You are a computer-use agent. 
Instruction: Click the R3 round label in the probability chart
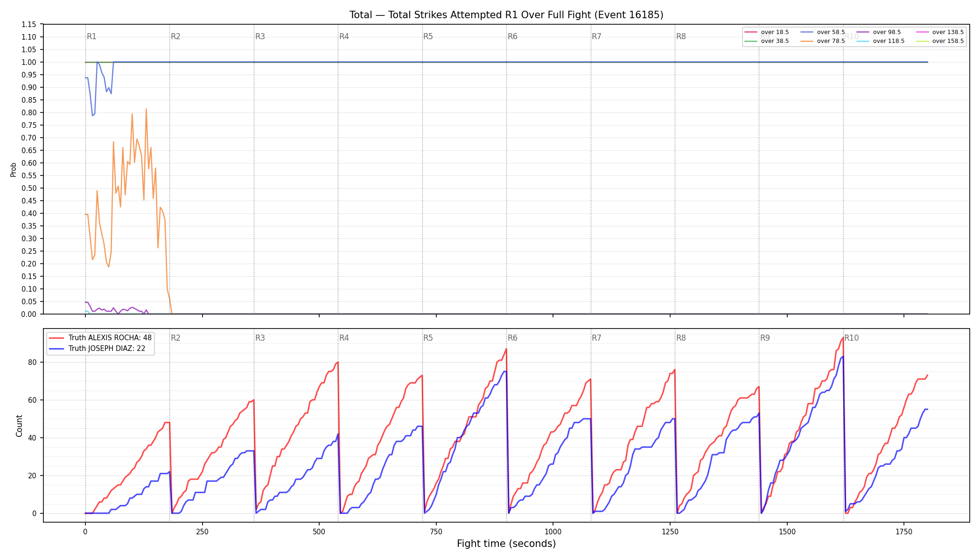(260, 36)
